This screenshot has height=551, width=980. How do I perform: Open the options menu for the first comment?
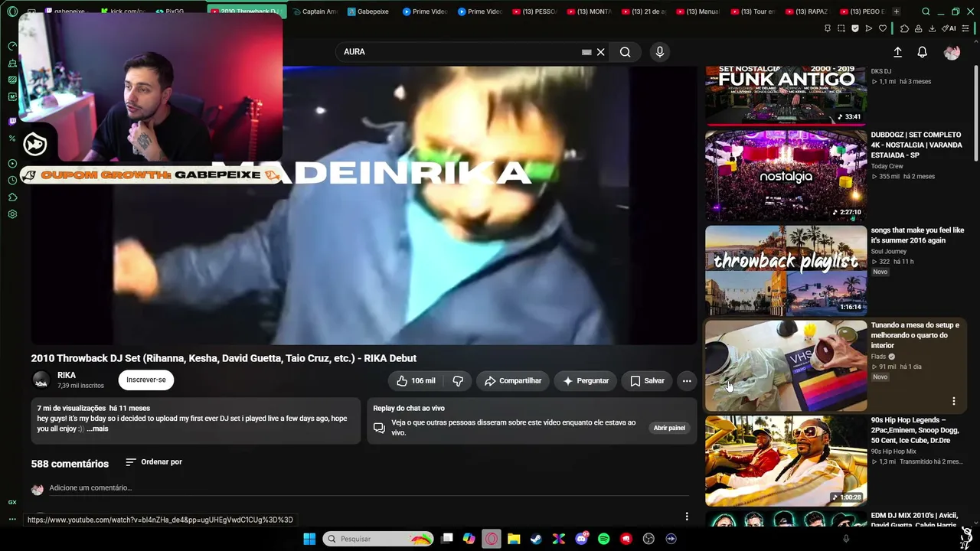point(687,517)
